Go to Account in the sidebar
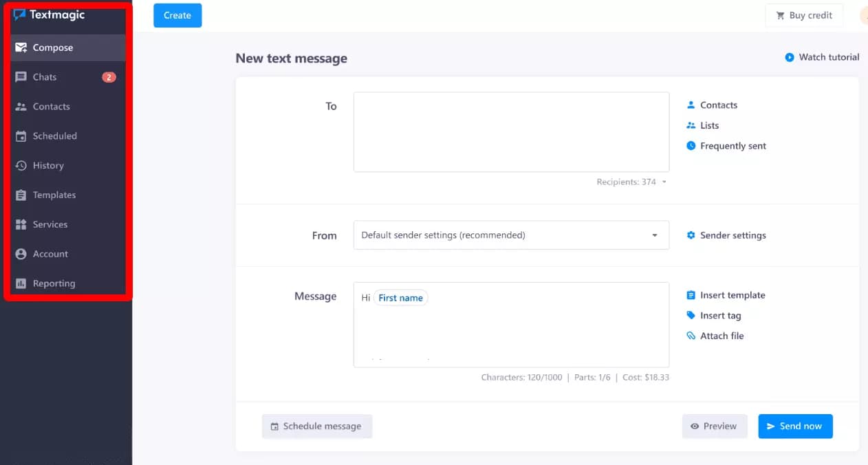 click(66, 254)
